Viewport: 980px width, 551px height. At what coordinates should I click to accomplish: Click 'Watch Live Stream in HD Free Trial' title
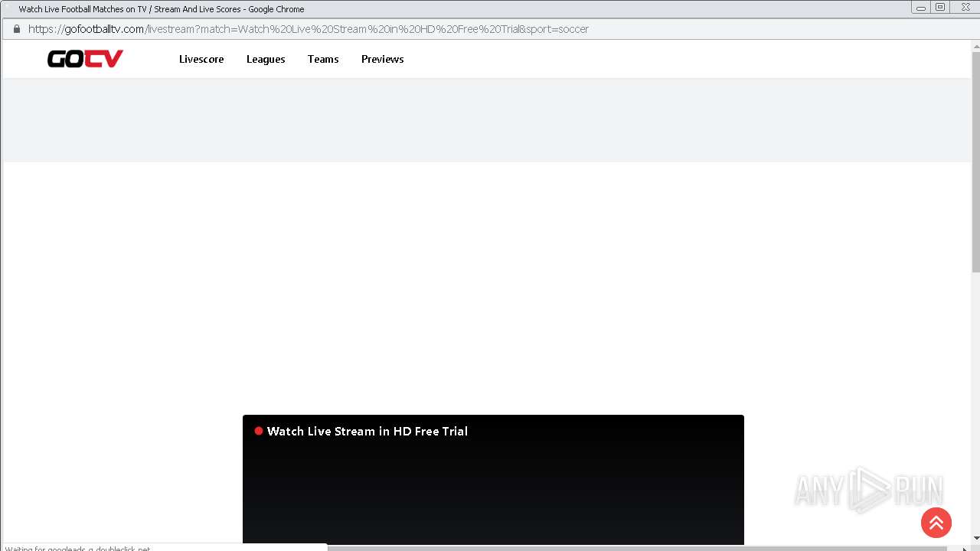coord(367,431)
